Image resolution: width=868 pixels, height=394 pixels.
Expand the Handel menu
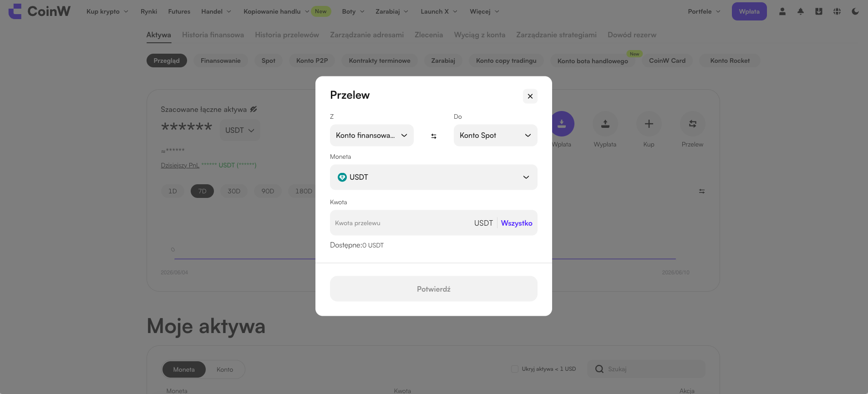[x=216, y=11]
